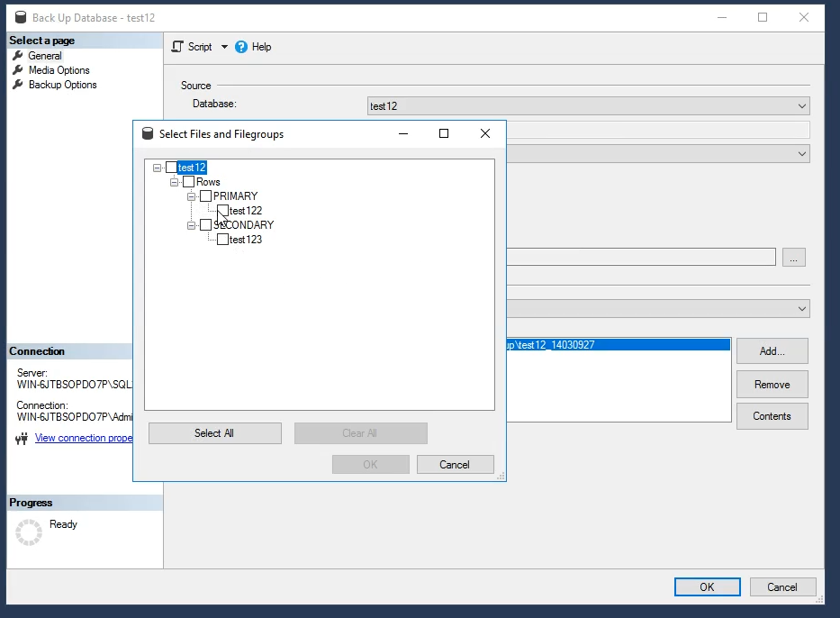Click wrench icon beside Backup Options
840x618 pixels.
(18, 85)
